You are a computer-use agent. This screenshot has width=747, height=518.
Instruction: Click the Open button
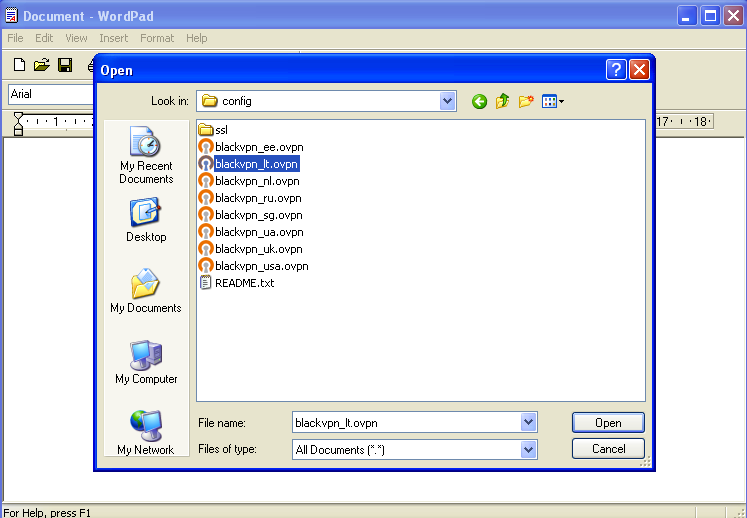click(608, 423)
